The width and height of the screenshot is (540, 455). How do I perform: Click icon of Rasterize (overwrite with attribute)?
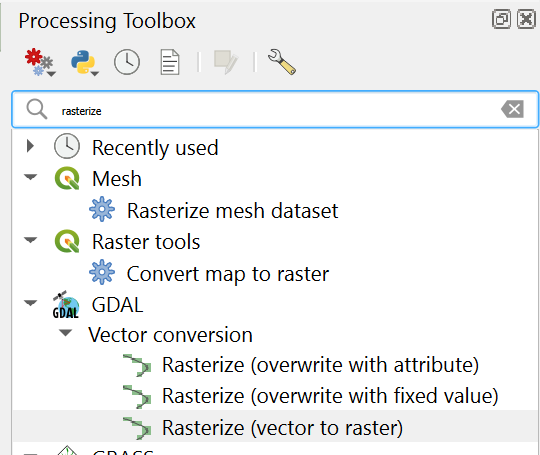137,365
